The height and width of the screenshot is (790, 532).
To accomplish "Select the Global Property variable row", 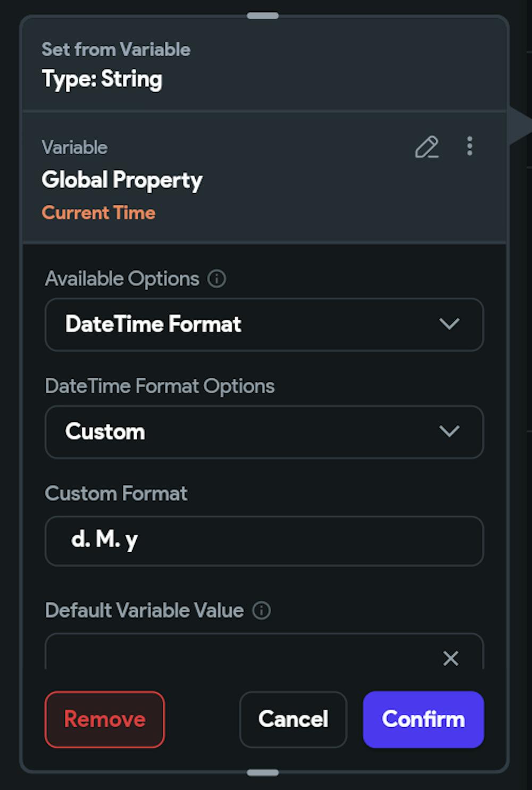I will pyautogui.click(x=122, y=180).
